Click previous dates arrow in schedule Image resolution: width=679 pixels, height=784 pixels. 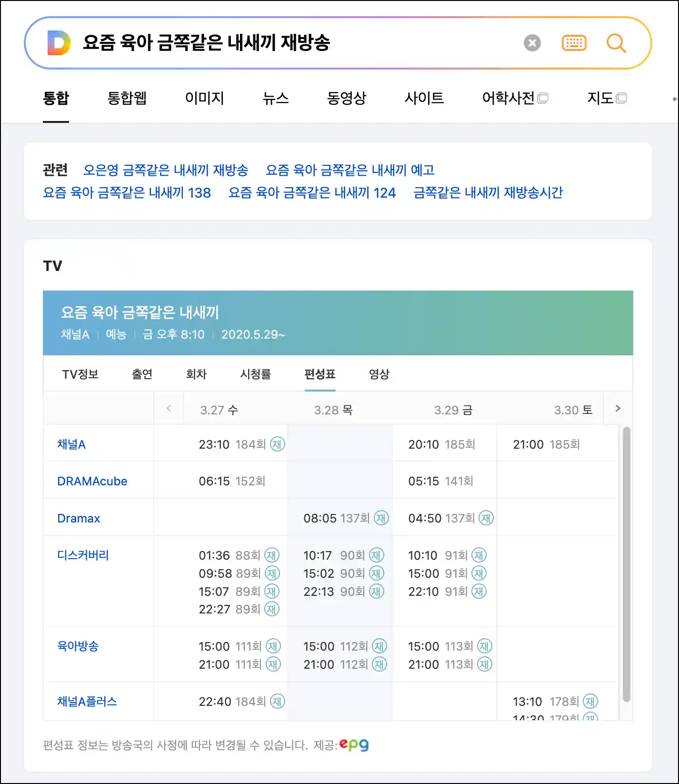(169, 408)
